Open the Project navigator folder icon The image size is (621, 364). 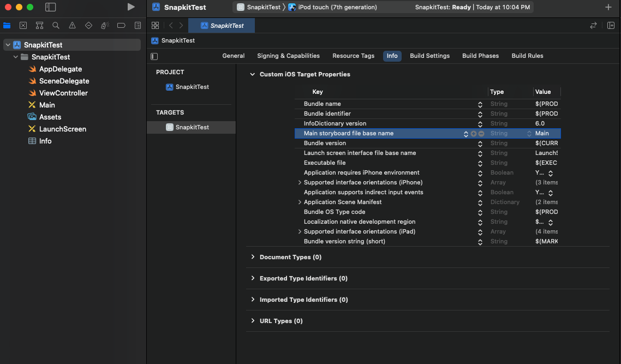pyautogui.click(x=7, y=25)
